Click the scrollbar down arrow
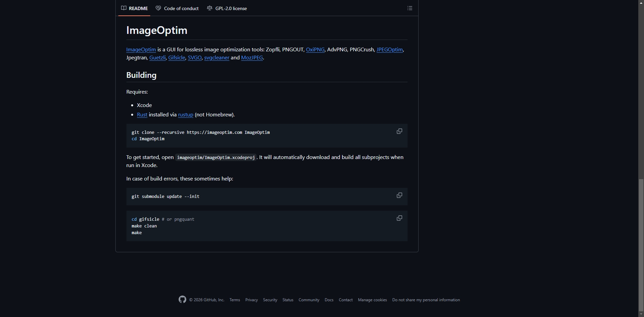 641,314
